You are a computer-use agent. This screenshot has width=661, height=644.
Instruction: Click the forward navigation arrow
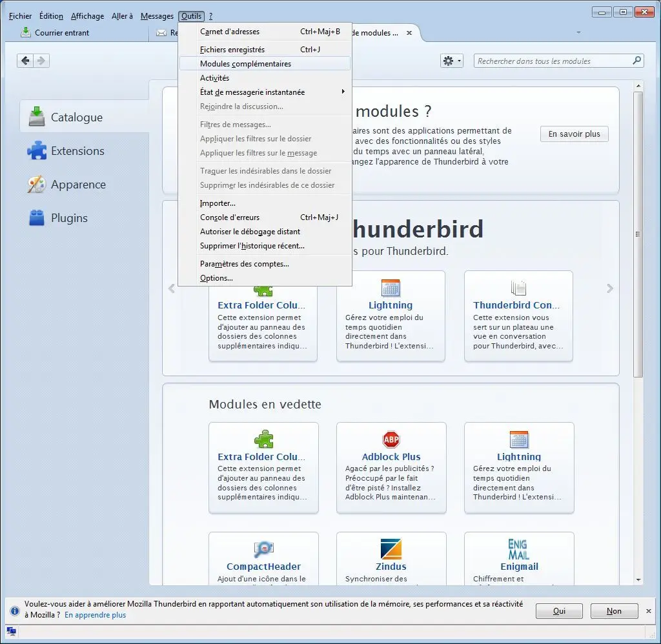pyautogui.click(x=41, y=61)
